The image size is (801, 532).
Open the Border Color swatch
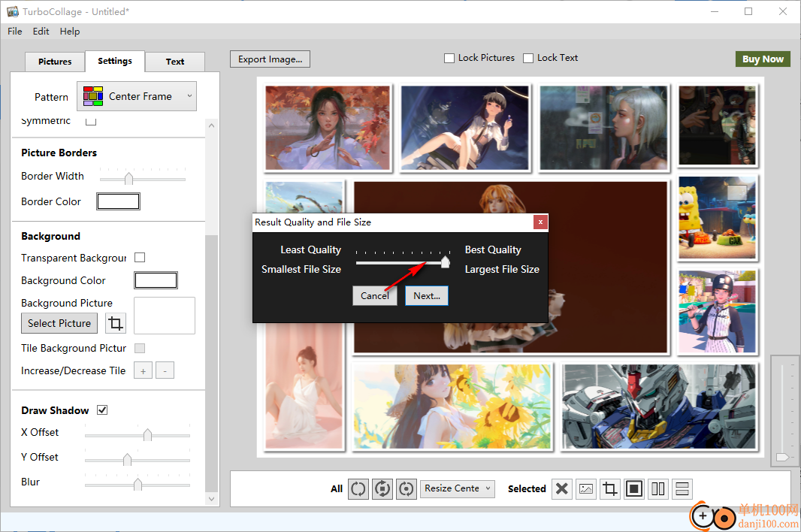pyautogui.click(x=118, y=201)
